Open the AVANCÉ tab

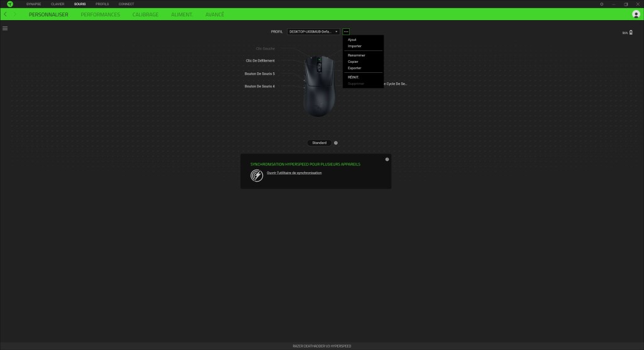pyautogui.click(x=215, y=14)
